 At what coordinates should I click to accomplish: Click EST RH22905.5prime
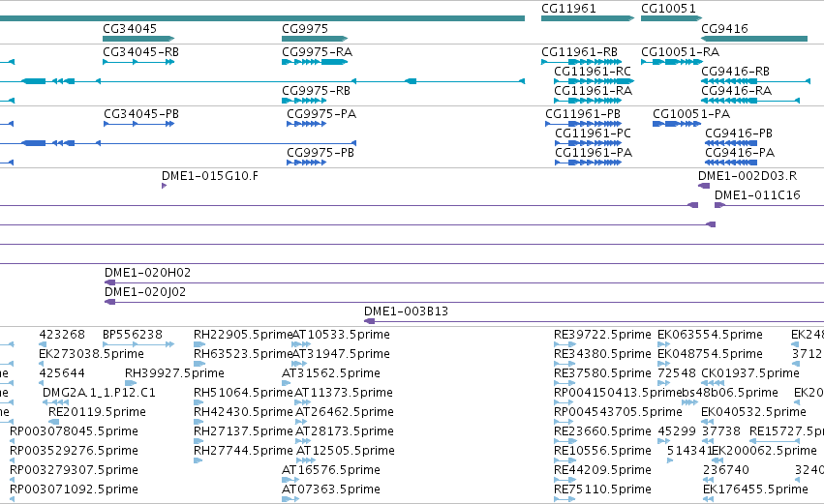click(199, 344)
